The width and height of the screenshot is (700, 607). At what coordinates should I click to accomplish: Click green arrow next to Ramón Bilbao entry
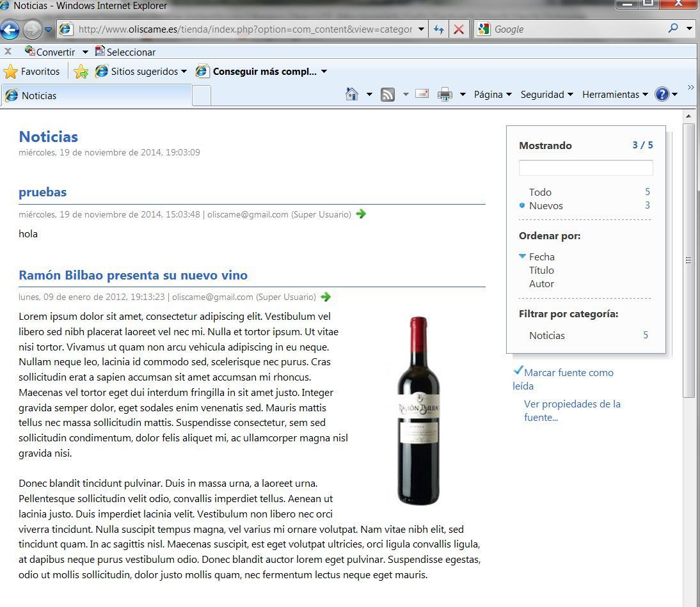326,297
